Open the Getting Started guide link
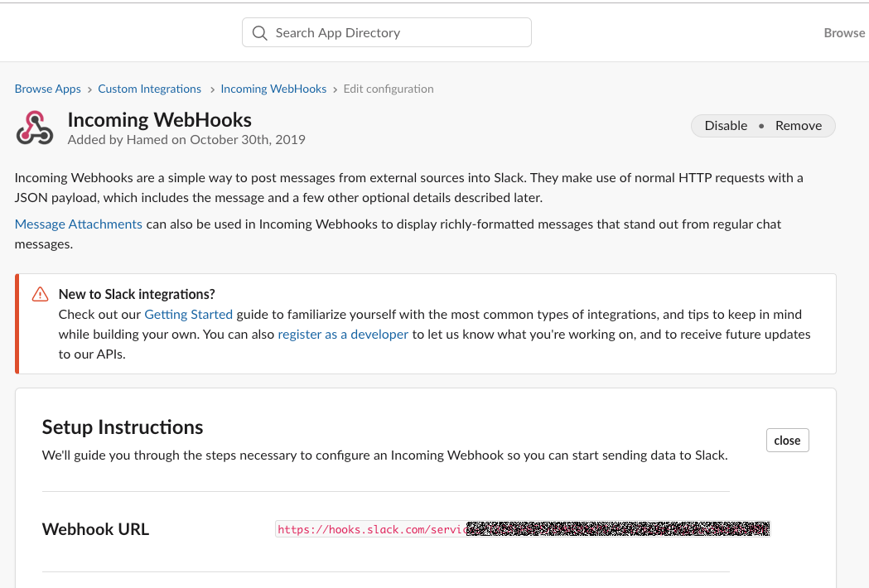This screenshot has width=869, height=588. pyautogui.click(x=188, y=314)
